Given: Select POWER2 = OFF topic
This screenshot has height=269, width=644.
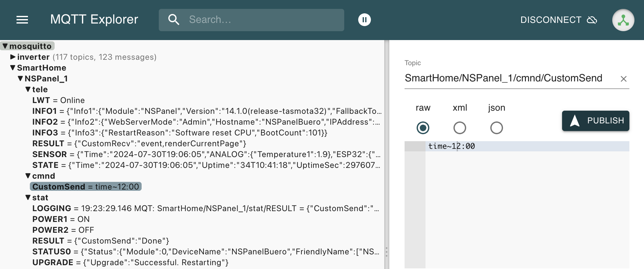Looking at the screenshot, I should click(x=63, y=230).
